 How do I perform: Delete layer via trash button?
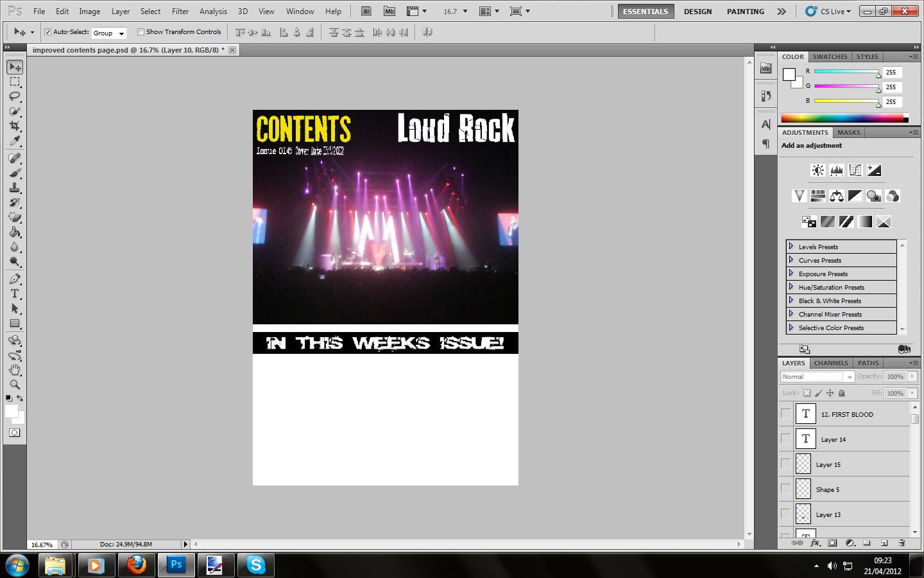pyautogui.click(x=902, y=543)
